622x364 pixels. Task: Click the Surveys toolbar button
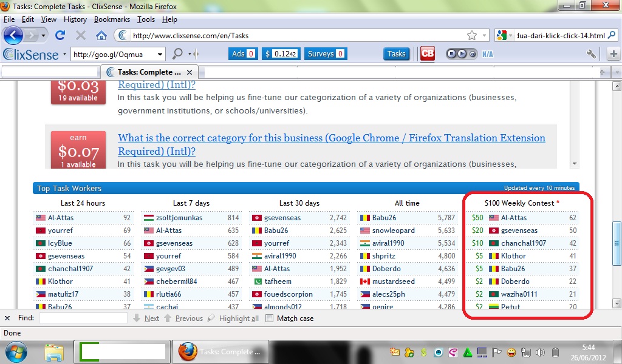point(326,54)
